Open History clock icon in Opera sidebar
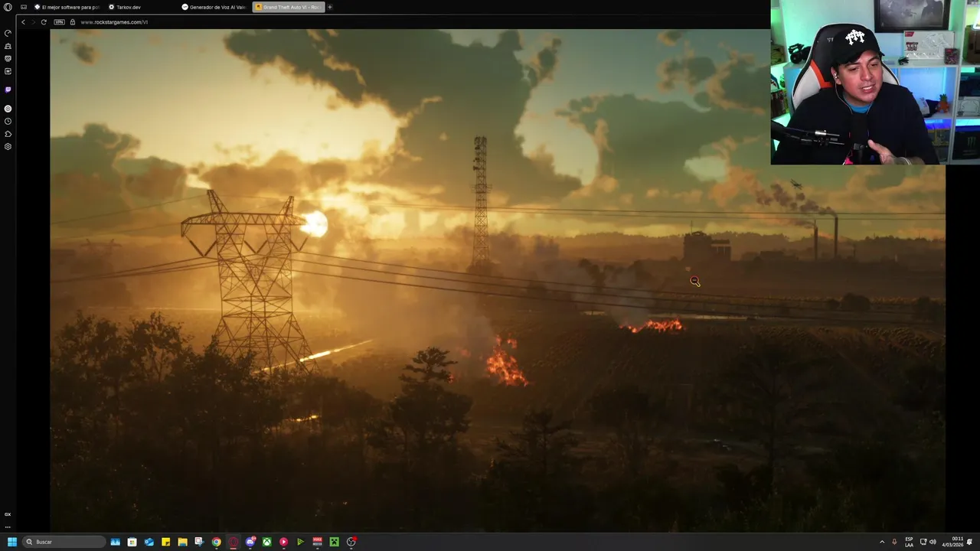This screenshot has width=980, height=551. tap(8, 121)
